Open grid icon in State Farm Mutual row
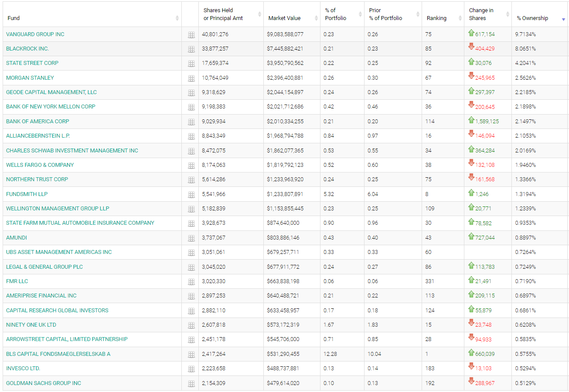Image resolution: width=569 pixels, height=392 pixels. tap(191, 223)
